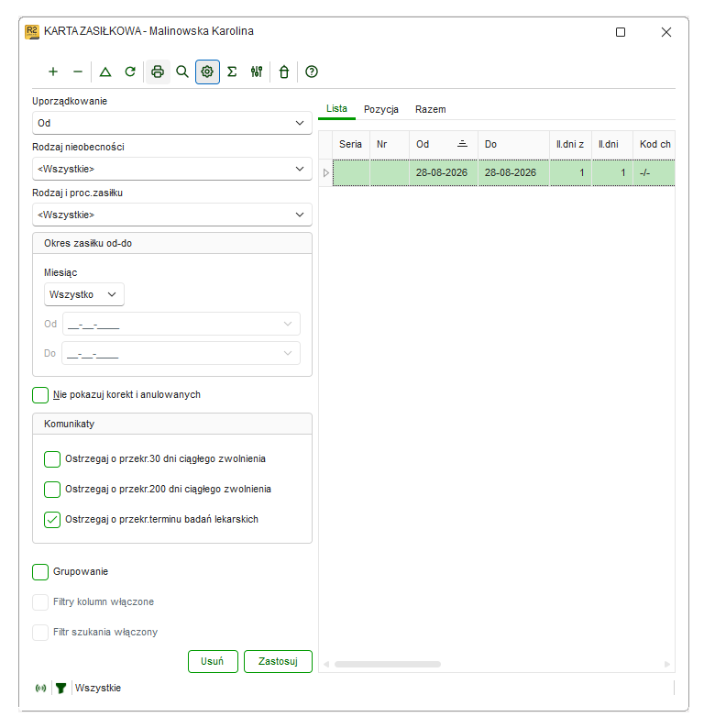The height and width of the screenshot is (728, 704).
Task: Click the Zastosuj button
Action: click(278, 661)
